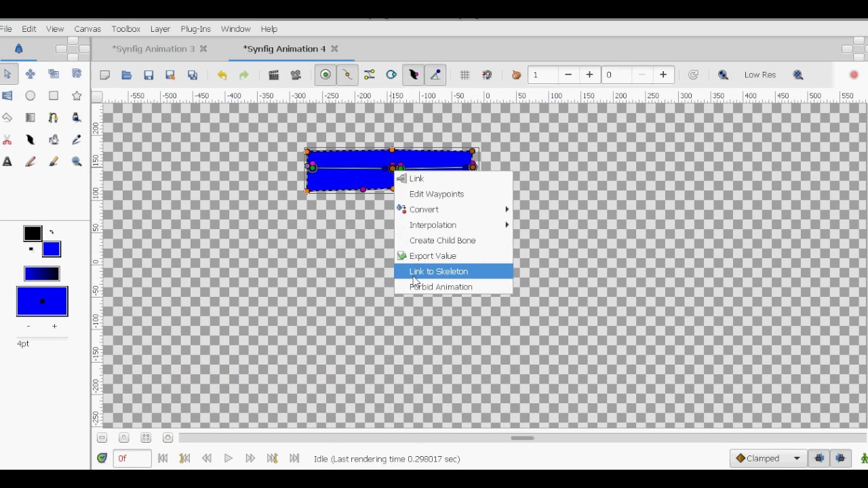Click the Save All icon
The width and height of the screenshot is (868, 488).
tap(193, 75)
